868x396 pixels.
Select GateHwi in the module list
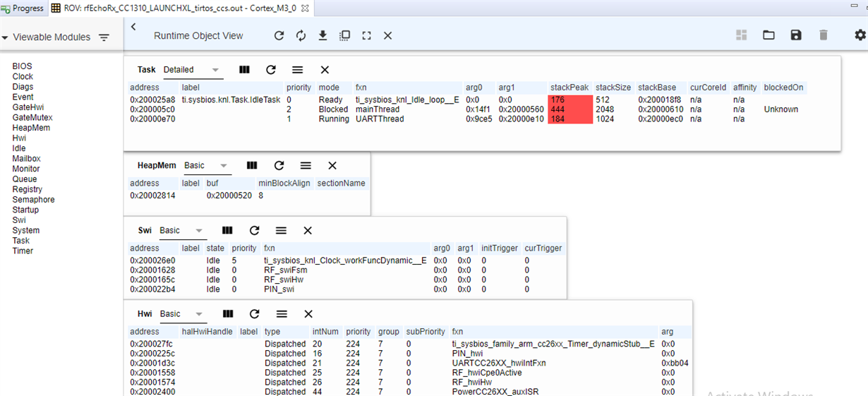coord(28,107)
